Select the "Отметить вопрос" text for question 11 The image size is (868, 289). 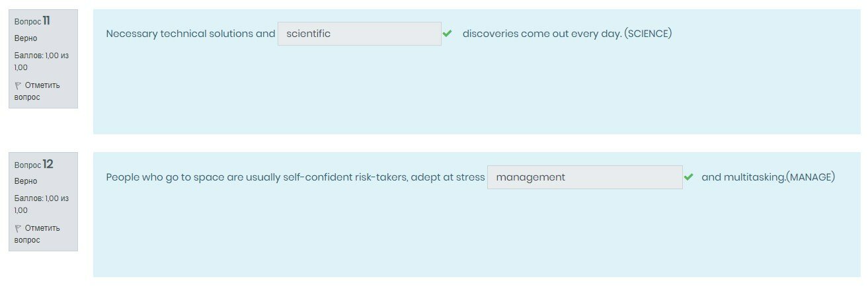tap(37, 91)
